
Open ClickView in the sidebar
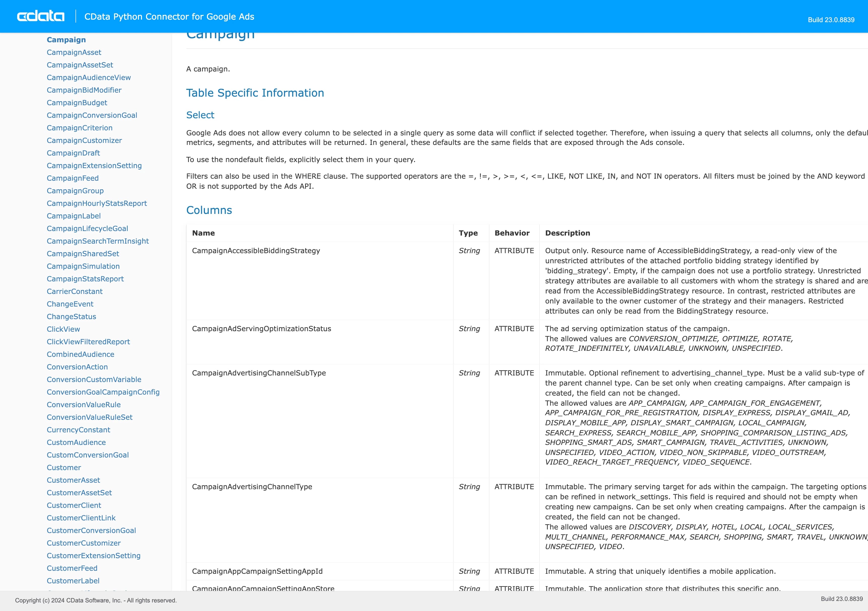pyautogui.click(x=63, y=329)
